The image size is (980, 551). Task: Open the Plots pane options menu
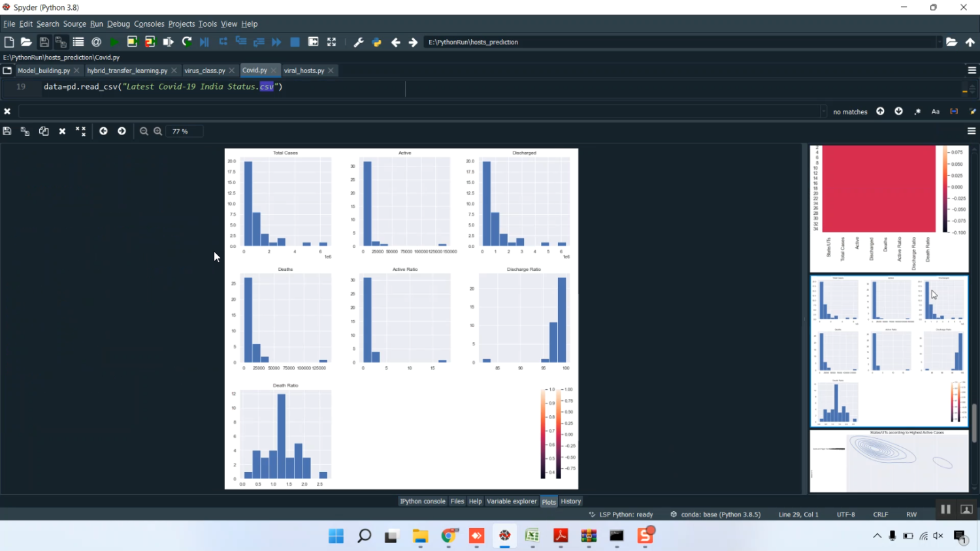click(x=972, y=131)
